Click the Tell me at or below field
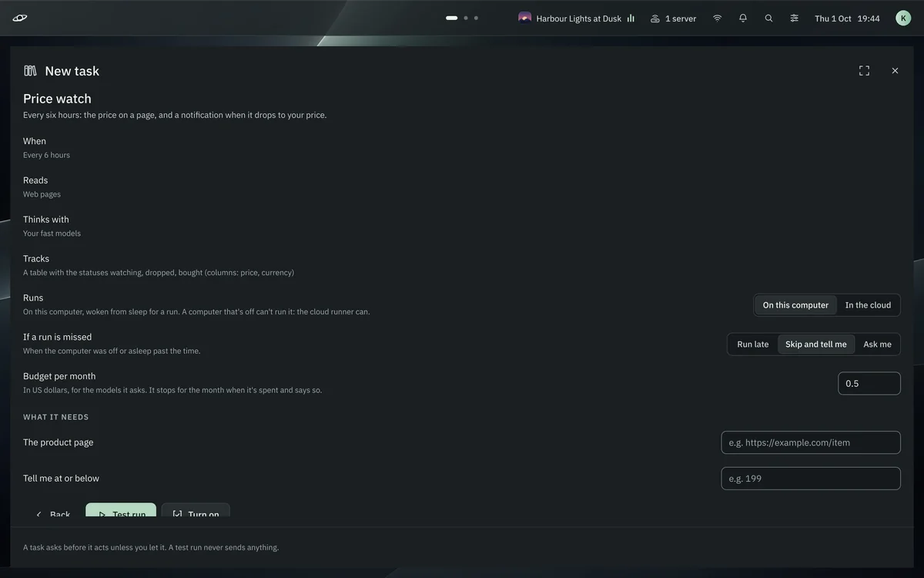Screen dimensions: 924x578 click(x=811, y=479)
